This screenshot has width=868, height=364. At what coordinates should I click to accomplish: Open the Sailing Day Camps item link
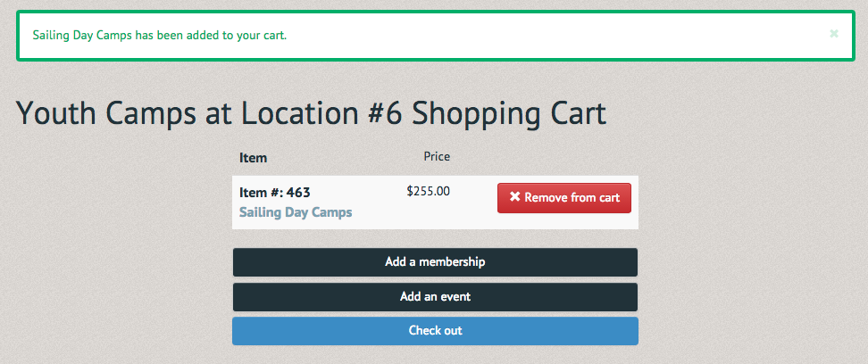click(296, 212)
